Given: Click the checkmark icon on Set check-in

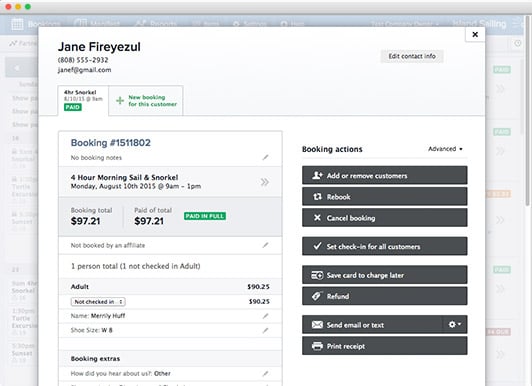Looking at the screenshot, I should pyautogui.click(x=317, y=246).
